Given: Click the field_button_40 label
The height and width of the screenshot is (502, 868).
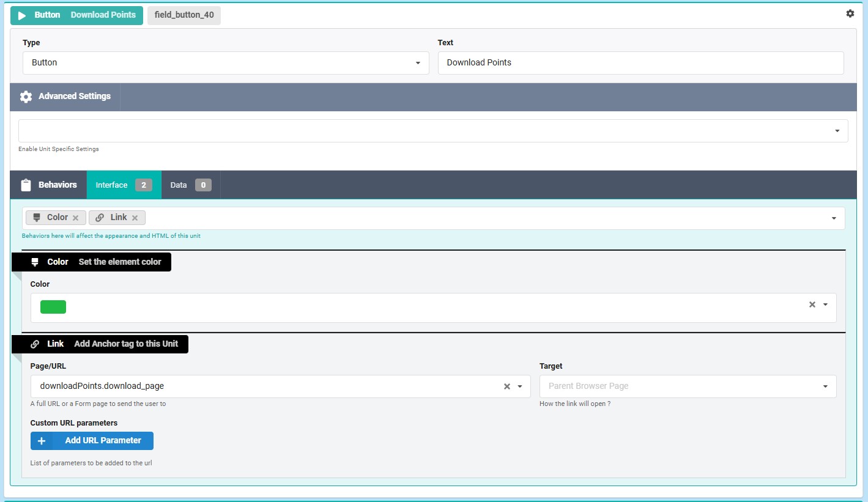Looking at the screenshot, I should (x=184, y=15).
